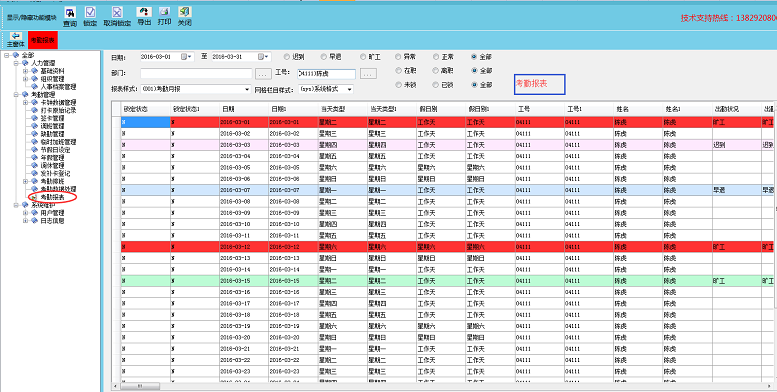Switch to the red 考勤报表 tab
777x392 pixels.
[x=43, y=40]
